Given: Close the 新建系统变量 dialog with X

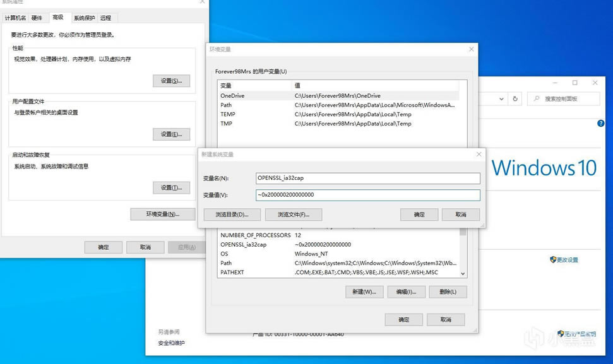Looking at the screenshot, I should point(479,155).
